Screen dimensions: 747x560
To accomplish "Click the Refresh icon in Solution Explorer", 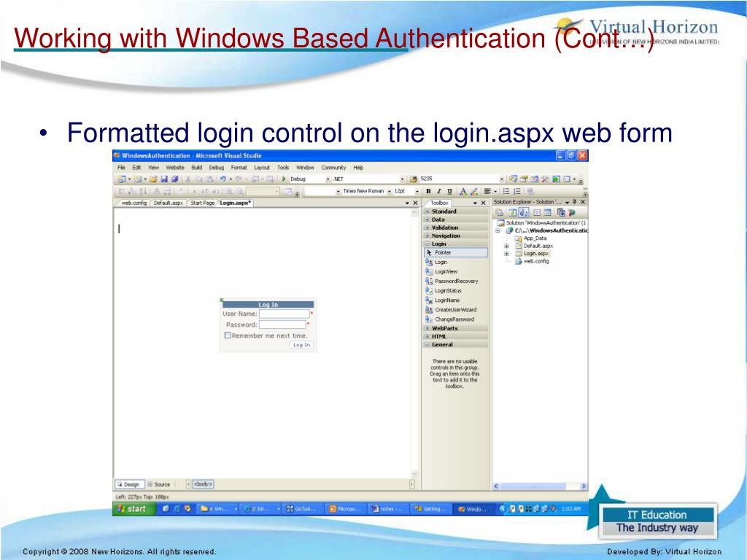I will [513, 213].
